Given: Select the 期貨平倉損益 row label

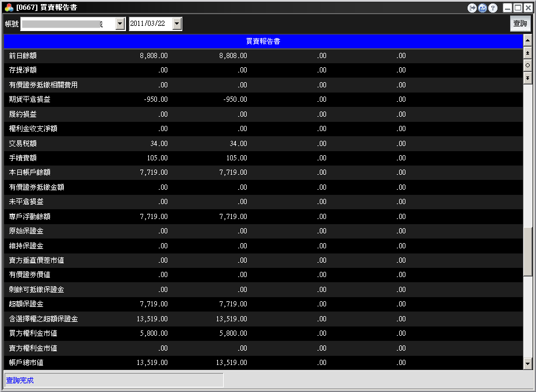Looking at the screenshot, I should click(x=30, y=99).
